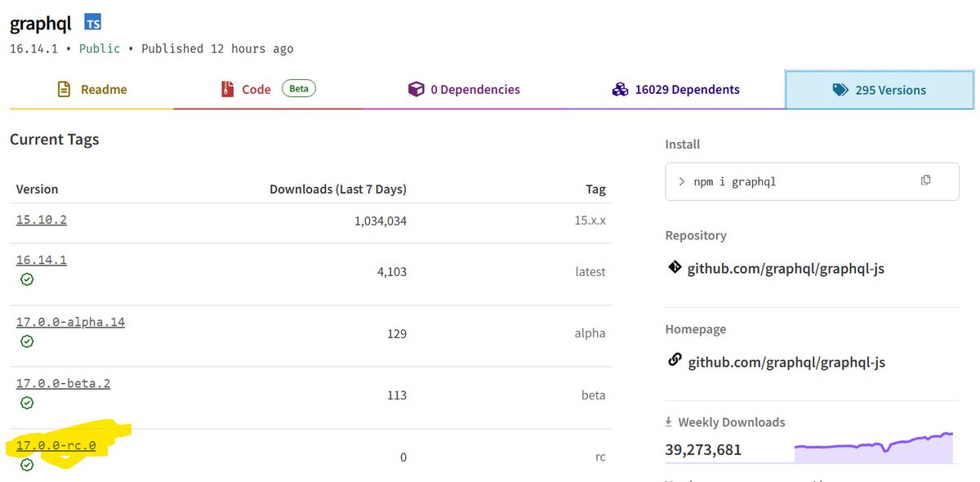Click the alpha tag cell
The height and width of the screenshot is (482, 980).
590,333
